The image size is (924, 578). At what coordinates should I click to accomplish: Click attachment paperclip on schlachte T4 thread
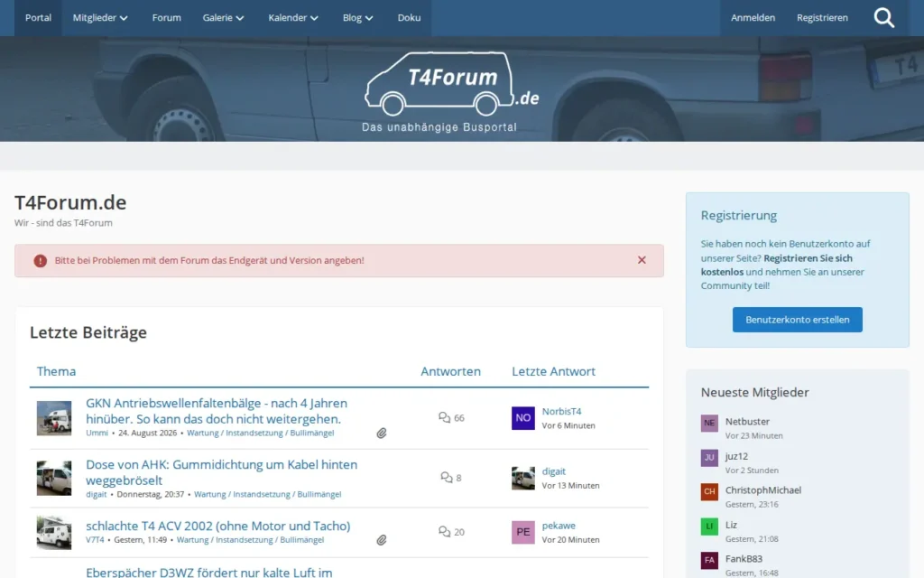(382, 540)
